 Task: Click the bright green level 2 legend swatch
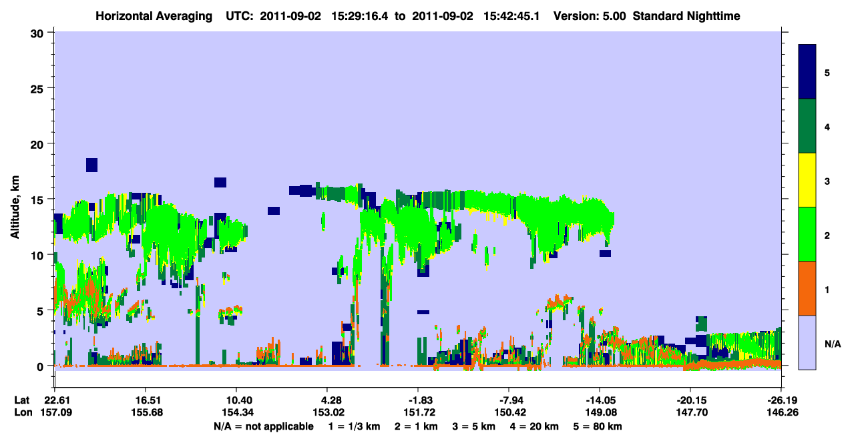807,234
